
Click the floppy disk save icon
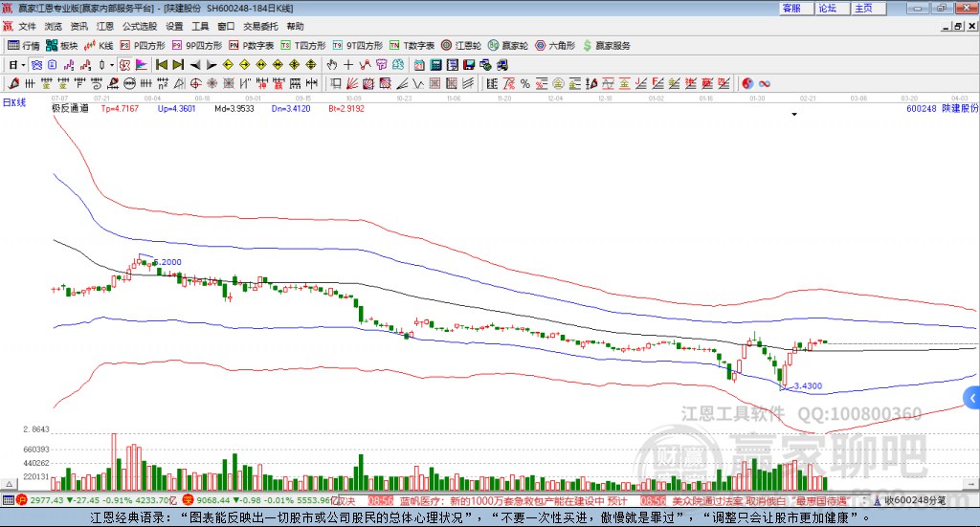469,65
